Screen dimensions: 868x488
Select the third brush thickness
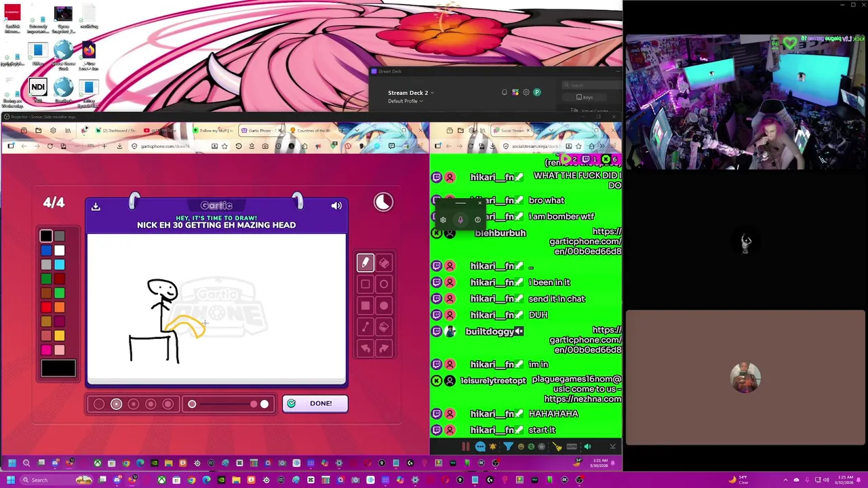click(x=134, y=405)
